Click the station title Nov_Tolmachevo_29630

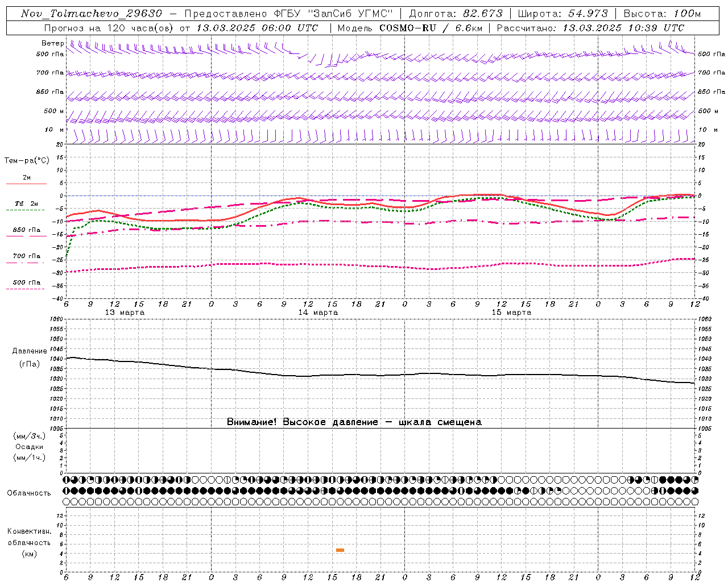92,14
